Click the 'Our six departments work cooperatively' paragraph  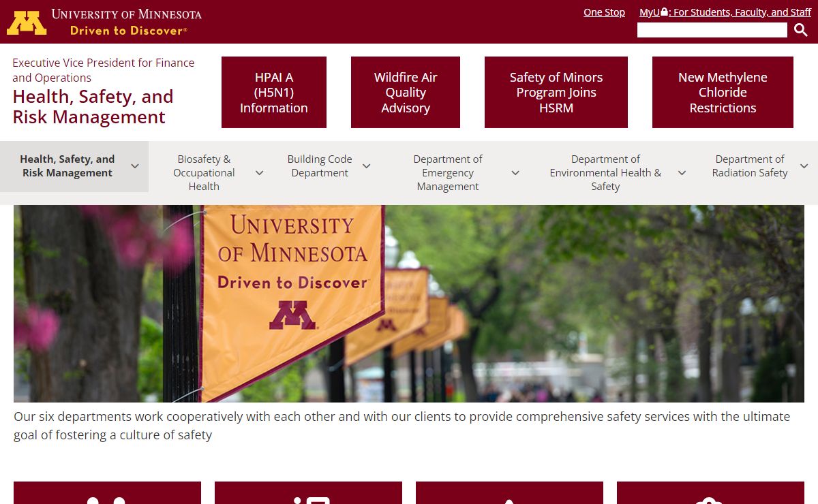(x=402, y=426)
